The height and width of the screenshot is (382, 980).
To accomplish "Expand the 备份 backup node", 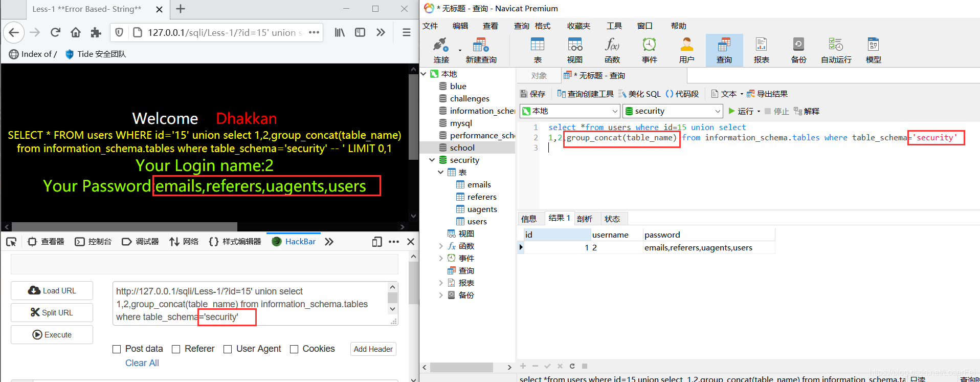I will pos(441,295).
